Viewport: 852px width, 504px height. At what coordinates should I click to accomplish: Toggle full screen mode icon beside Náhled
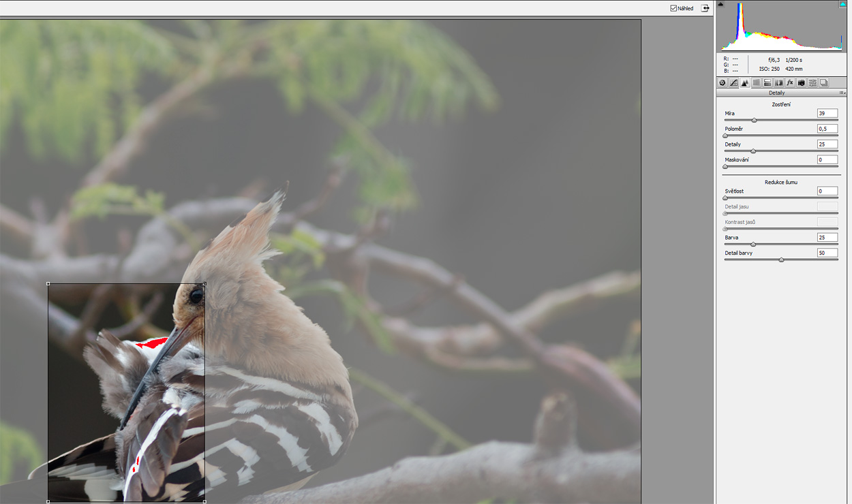705,8
